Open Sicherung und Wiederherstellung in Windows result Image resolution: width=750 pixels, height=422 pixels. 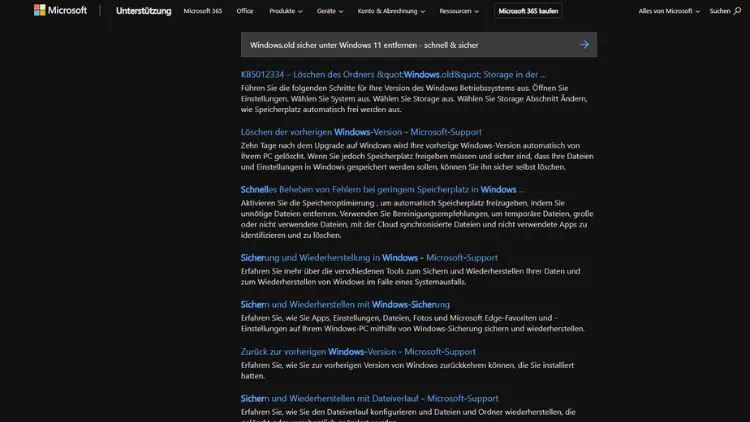pos(369,257)
